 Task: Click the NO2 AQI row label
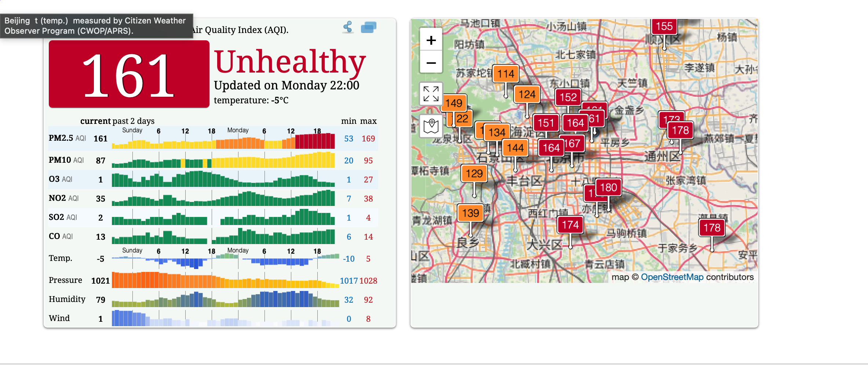pos(64,198)
